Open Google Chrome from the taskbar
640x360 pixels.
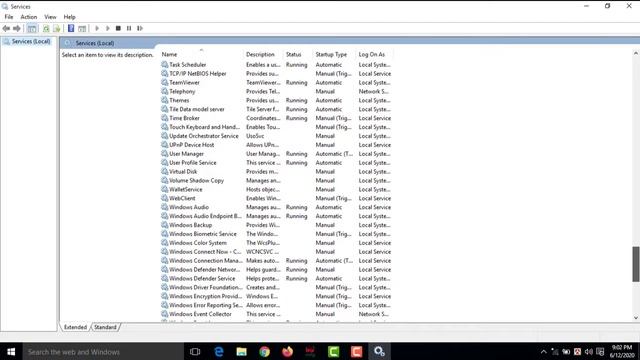(264, 351)
